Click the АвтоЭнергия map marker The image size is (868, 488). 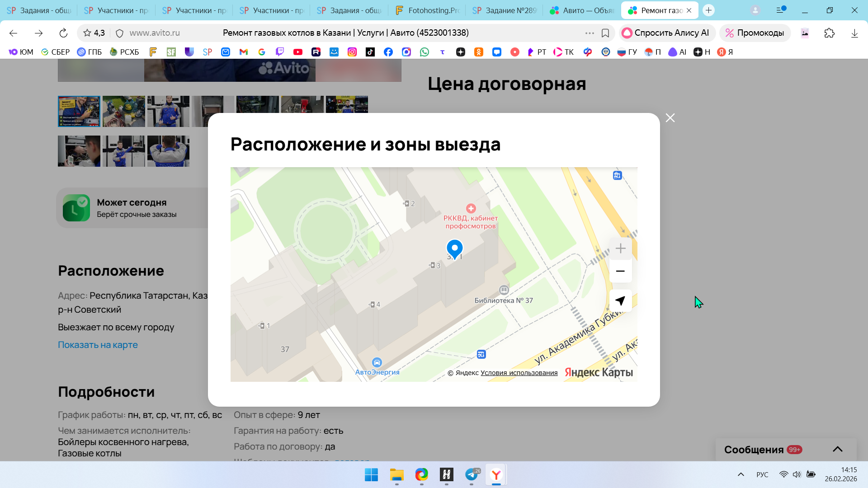(377, 362)
